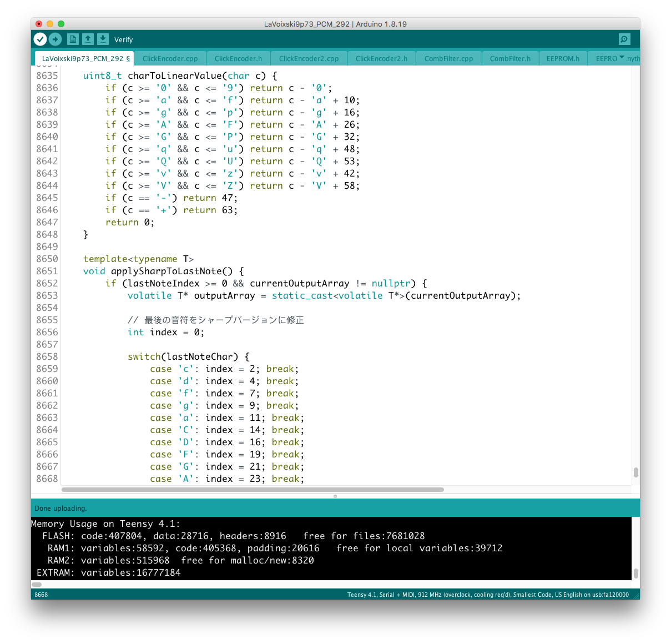Screen dimensions: 671x644
Task: Select the CombFilter.h tab
Action: coord(510,58)
